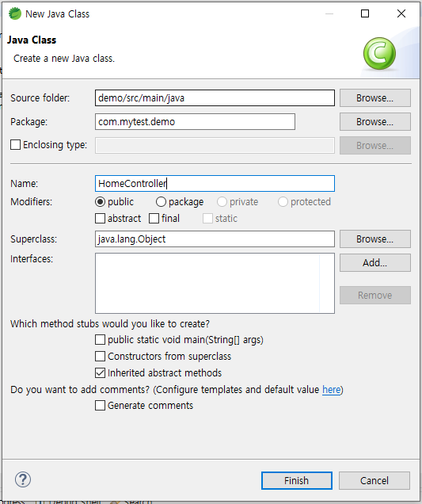
Task: Focus the Name field containing HomeController
Action: 215,184
